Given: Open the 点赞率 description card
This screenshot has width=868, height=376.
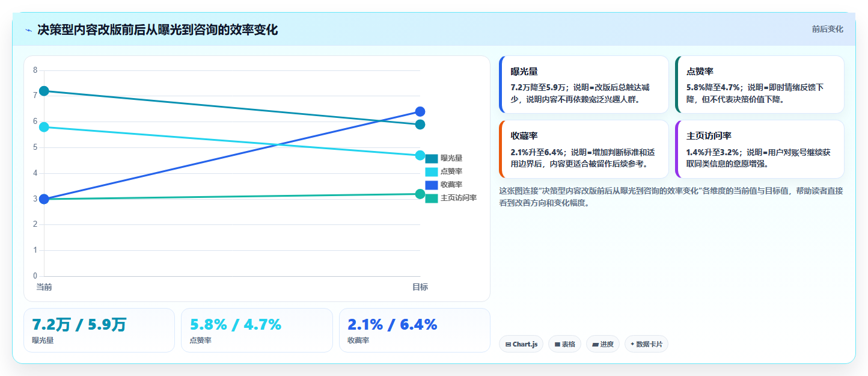Looking at the screenshot, I should 760,84.
